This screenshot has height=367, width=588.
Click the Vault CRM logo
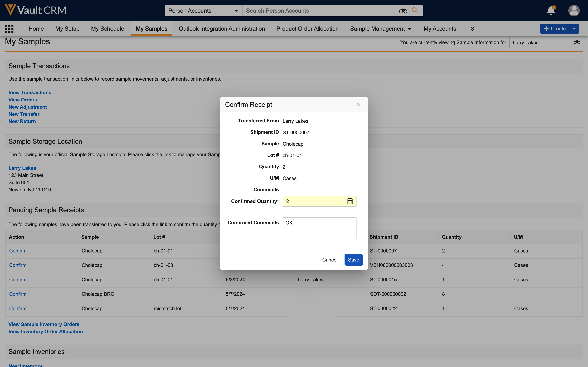click(35, 10)
